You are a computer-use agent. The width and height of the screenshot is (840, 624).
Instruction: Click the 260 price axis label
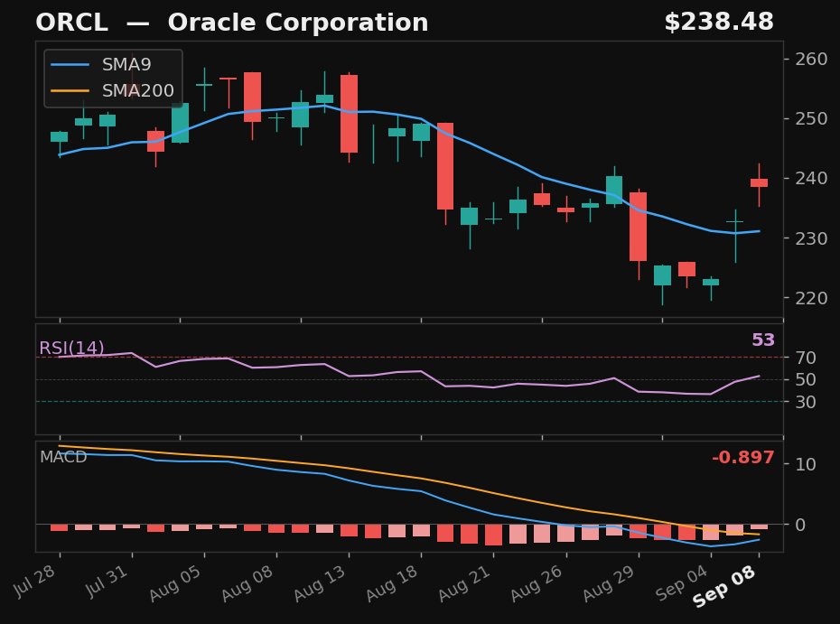pos(811,59)
